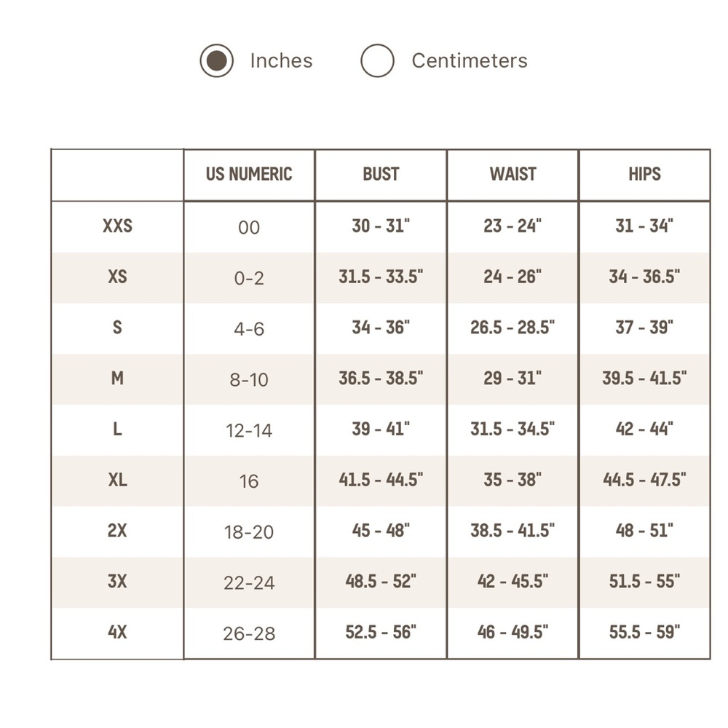The width and height of the screenshot is (728, 728).
Task: Click the US numeric 12-14 cell
Action: tap(249, 430)
